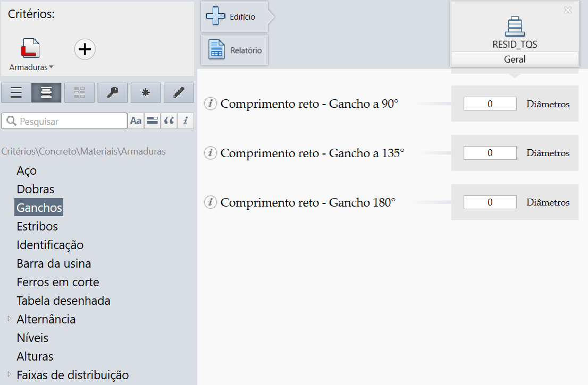Select Barra da usina tree item
Screen dimensions: 588x385
point(54,263)
